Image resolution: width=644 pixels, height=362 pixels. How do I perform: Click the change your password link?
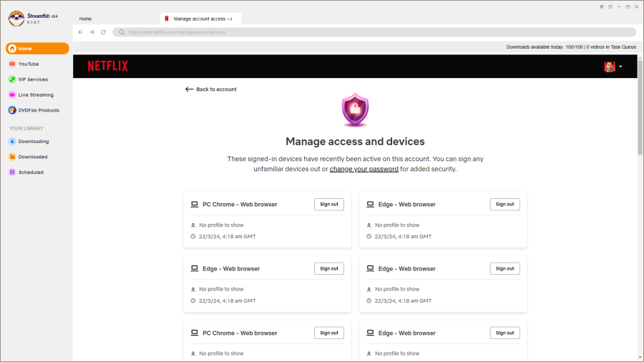pyautogui.click(x=364, y=170)
